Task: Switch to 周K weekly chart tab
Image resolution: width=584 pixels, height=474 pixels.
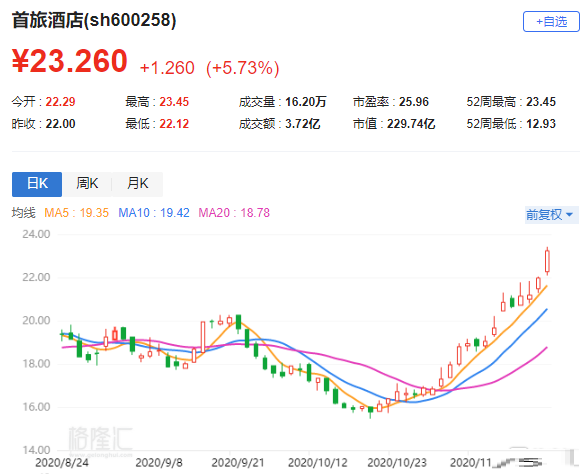Action: pyautogui.click(x=87, y=184)
